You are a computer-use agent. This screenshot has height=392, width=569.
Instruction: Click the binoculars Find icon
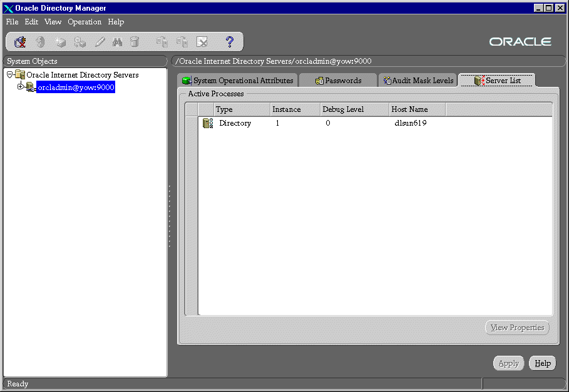pyautogui.click(x=117, y=42)
